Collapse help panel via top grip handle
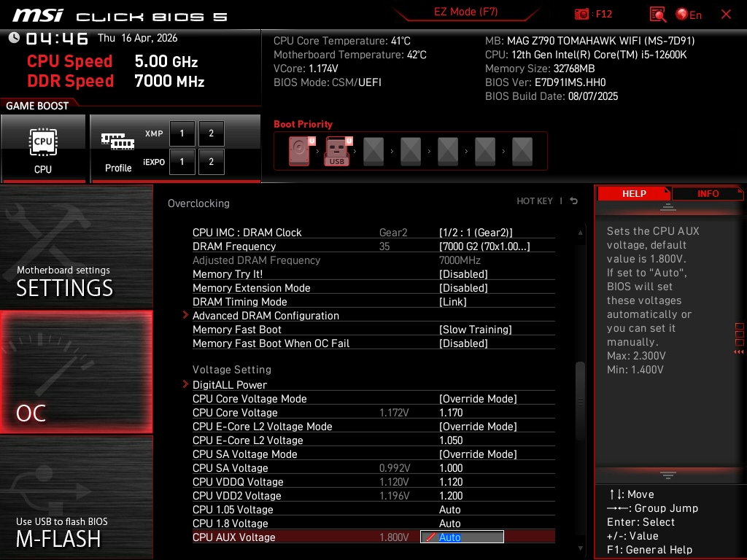 click(x=668, y=207)
